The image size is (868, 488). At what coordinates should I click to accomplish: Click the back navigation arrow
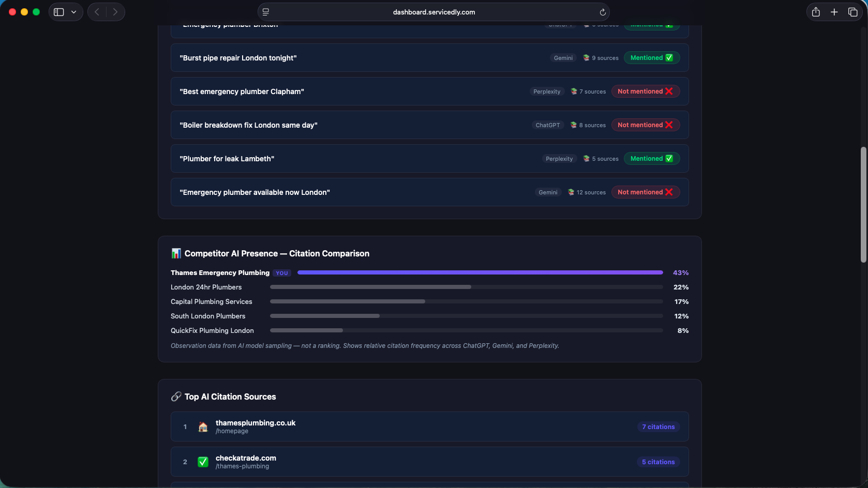(97, 11)
